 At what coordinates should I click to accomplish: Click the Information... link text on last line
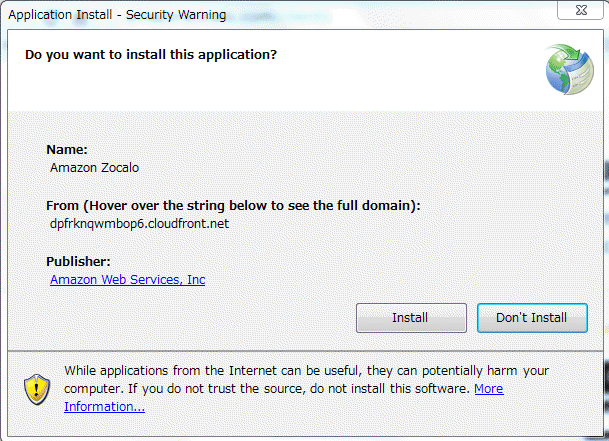(x=104, y=406)
